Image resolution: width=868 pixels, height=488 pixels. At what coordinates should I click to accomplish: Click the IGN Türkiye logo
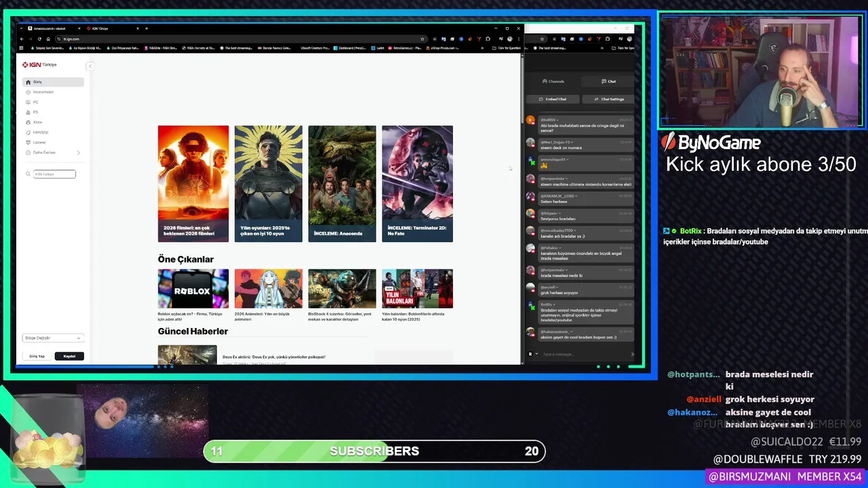[x=39, y=65]
